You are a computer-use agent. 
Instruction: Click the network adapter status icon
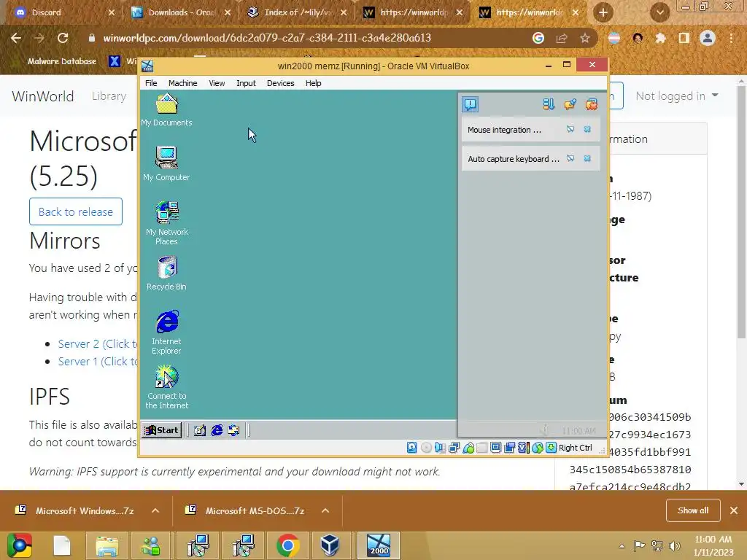(454, 448)
